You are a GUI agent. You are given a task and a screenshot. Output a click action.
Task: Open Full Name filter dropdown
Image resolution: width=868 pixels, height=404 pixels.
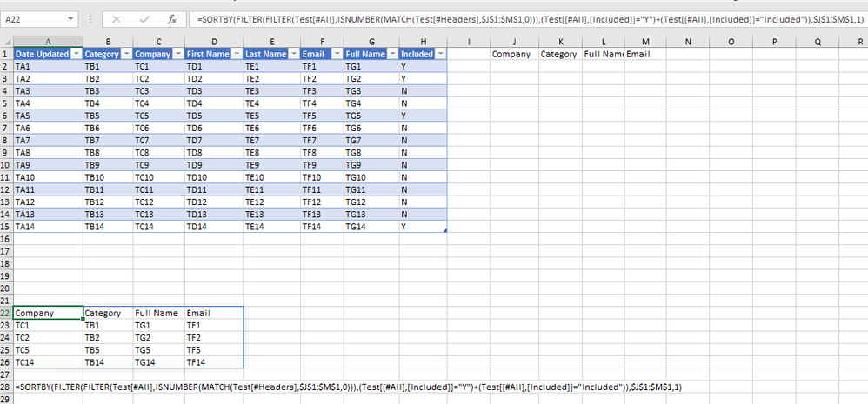[392, 54]
